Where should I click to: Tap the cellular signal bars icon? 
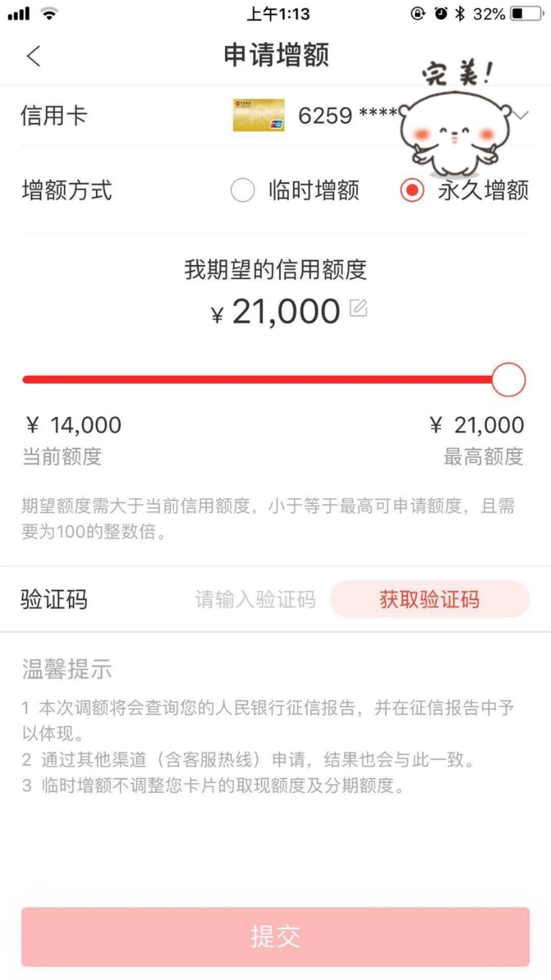[x=19, y=14]
